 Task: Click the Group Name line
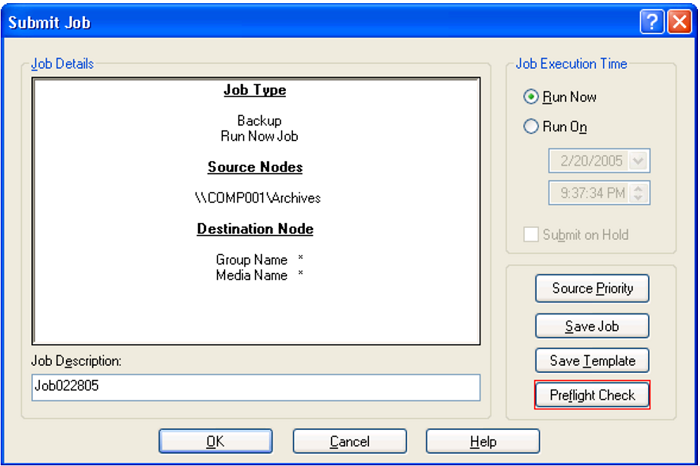259,259
